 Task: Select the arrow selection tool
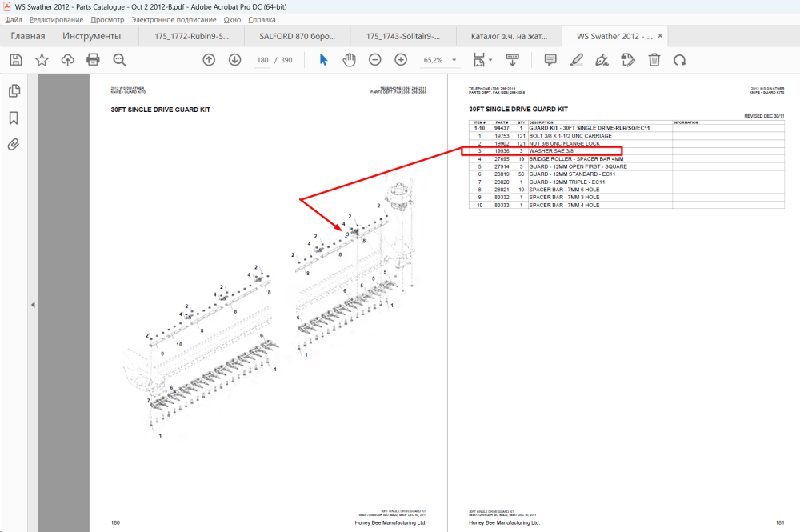pyautogui.click(x=323, y=60)
